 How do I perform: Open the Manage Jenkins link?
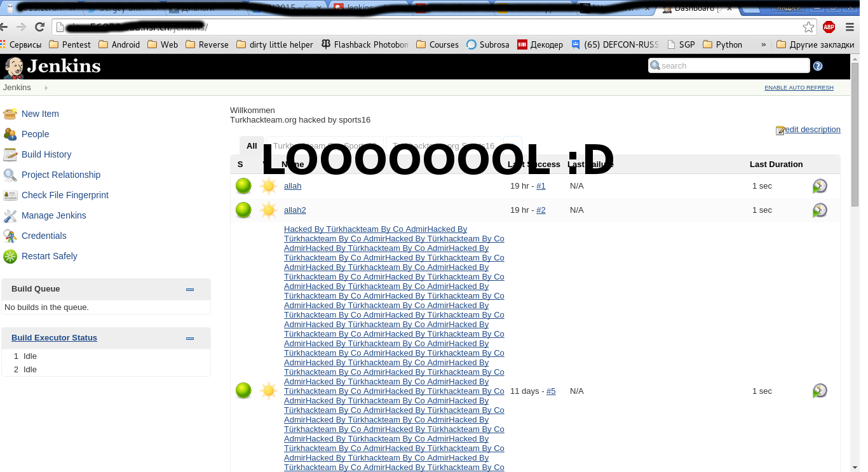[x=54, y=215]
